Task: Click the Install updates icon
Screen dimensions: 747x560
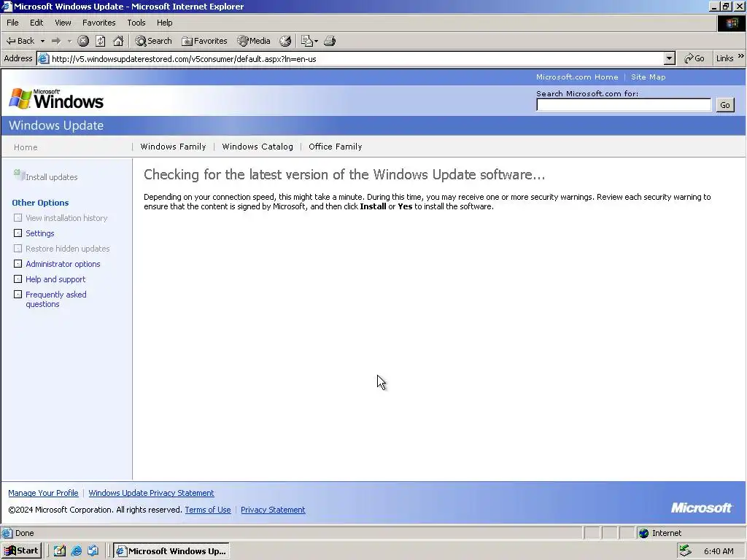Action: pyautogui.click(x=18, y=175)
